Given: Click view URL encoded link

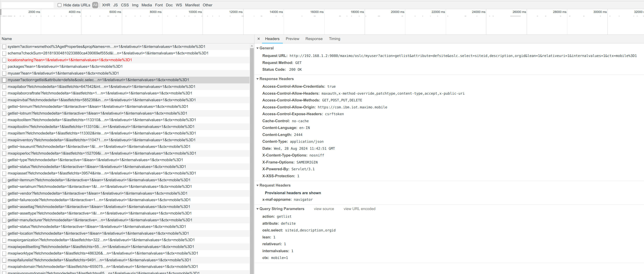Looking at the screenshot, I should pos(359,209).
